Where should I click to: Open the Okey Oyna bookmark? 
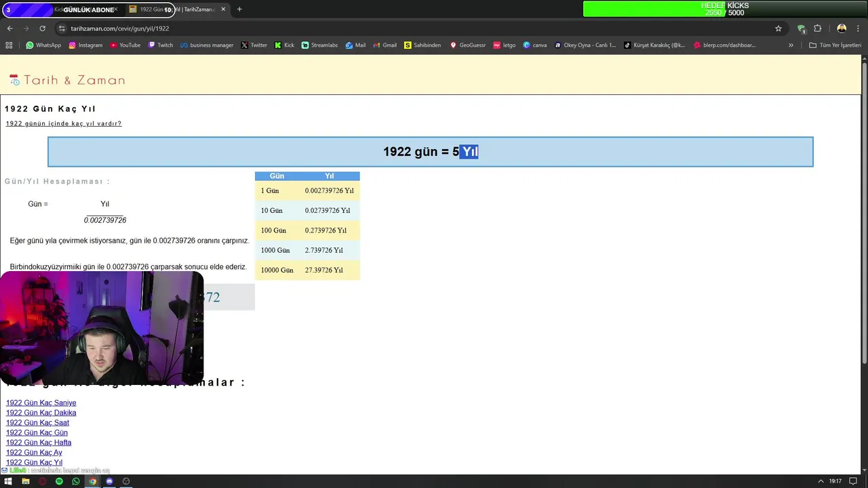[x=585, y=45]
